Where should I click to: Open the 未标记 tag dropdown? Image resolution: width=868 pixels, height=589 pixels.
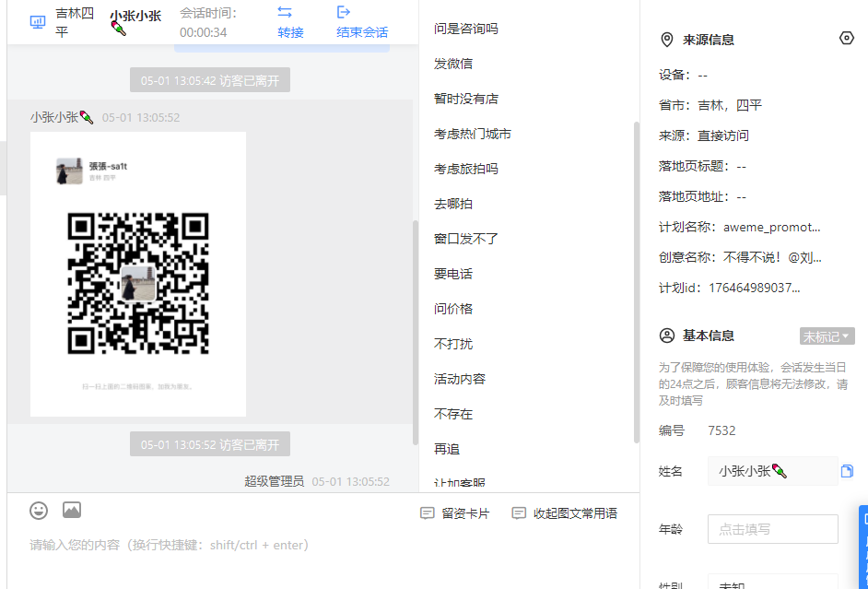tap(827, 336)
